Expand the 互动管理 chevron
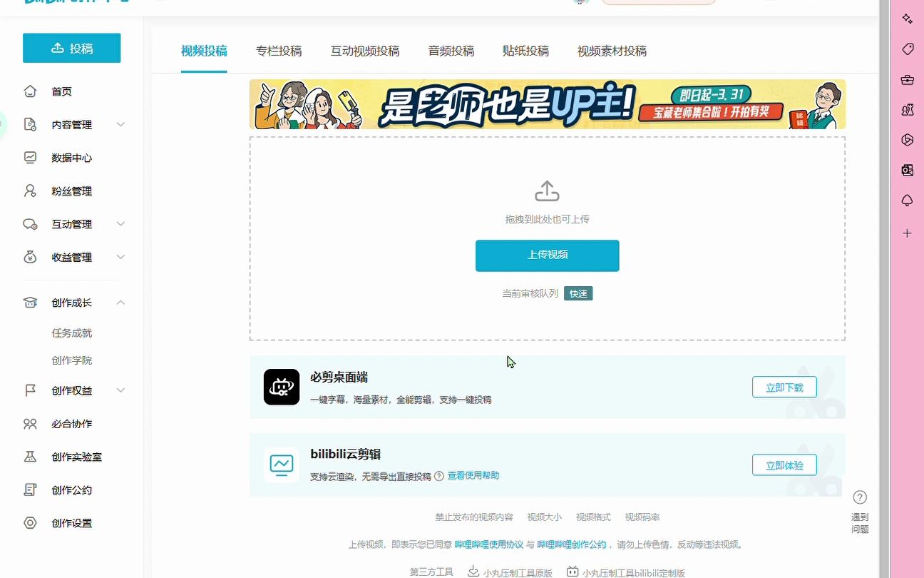The image size is (924, 578). (x=120, y=224)
